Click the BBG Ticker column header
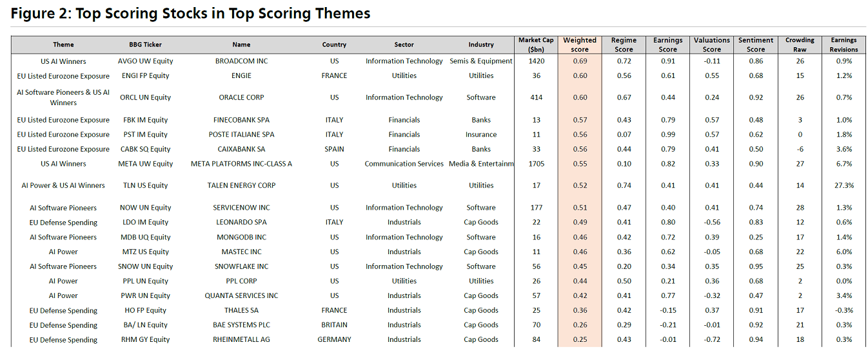Viewport: 868px width, 349px height. (x=145, y=45)
